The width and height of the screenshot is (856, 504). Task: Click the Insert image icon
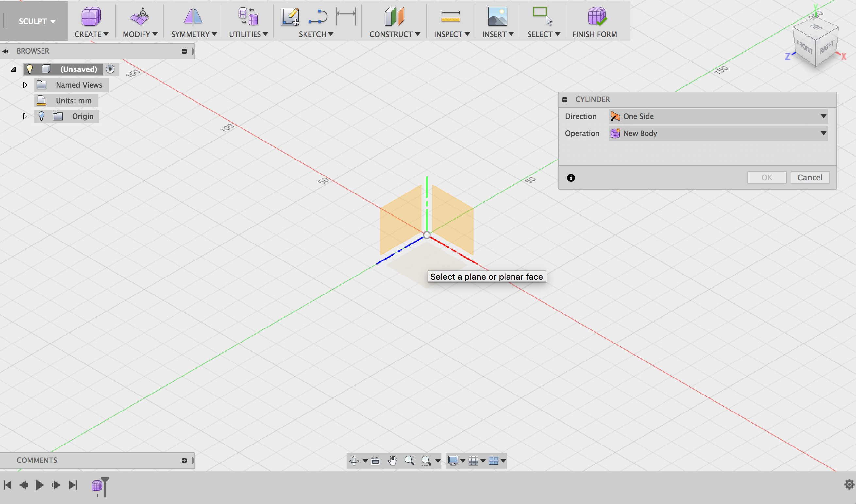(497, 16)
